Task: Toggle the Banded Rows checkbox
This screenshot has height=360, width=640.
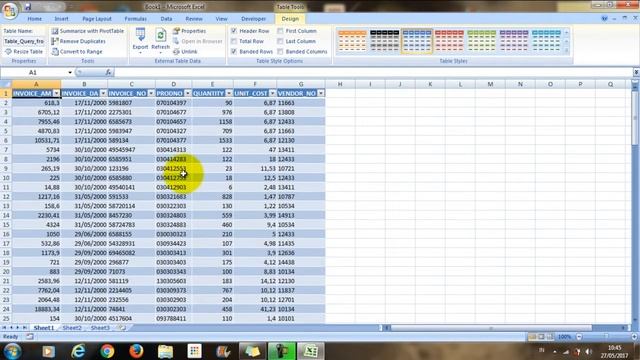Action: [x=234, y=52]
